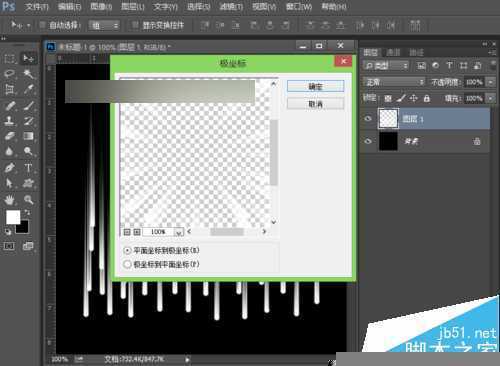Hide the Background layer eye icon
The image size is (500, 366).
point(368,141)
